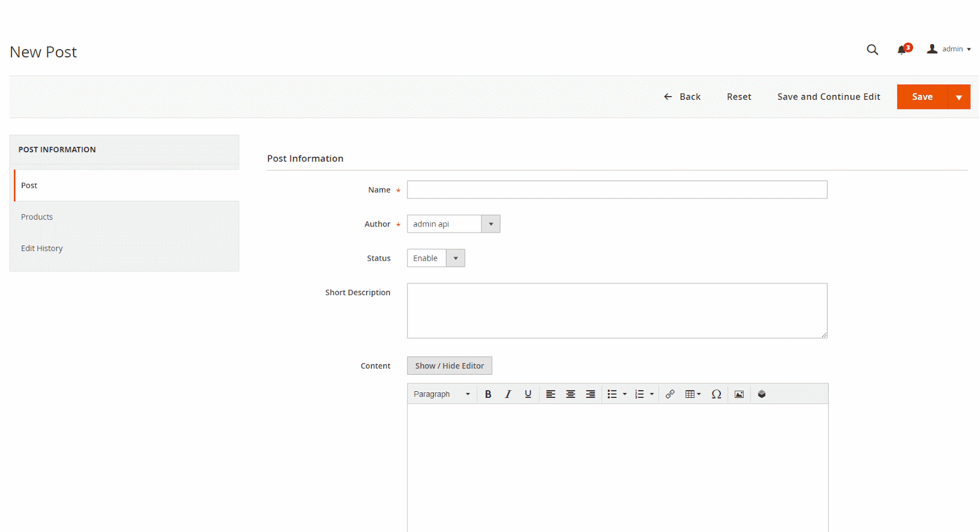
Task: Click the search magnifier icon
Action: pos(872,50)
